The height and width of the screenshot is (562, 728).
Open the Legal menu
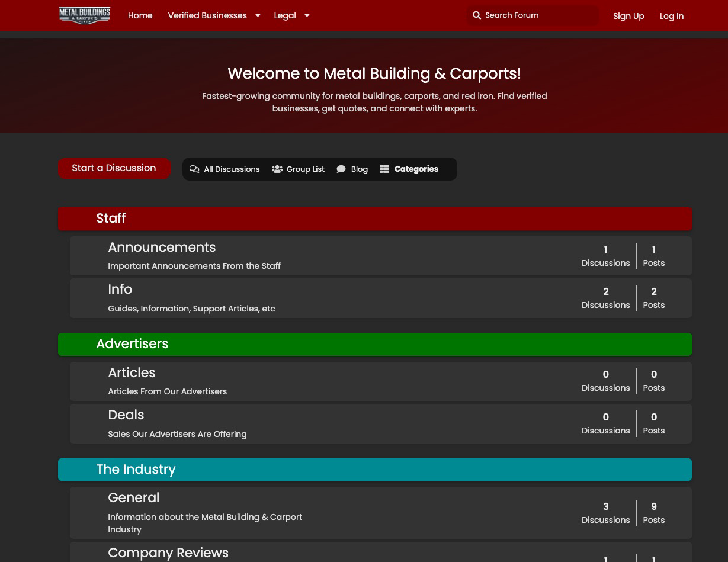pos(285,15)
